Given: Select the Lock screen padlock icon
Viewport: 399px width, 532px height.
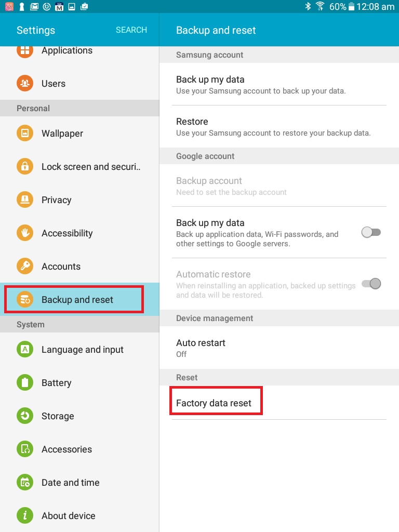Looking at the screenshot, I should click(25, 166).
